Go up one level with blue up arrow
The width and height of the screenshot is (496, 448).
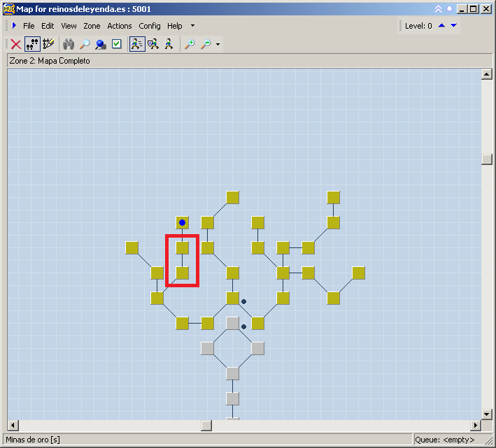[441, 26]
